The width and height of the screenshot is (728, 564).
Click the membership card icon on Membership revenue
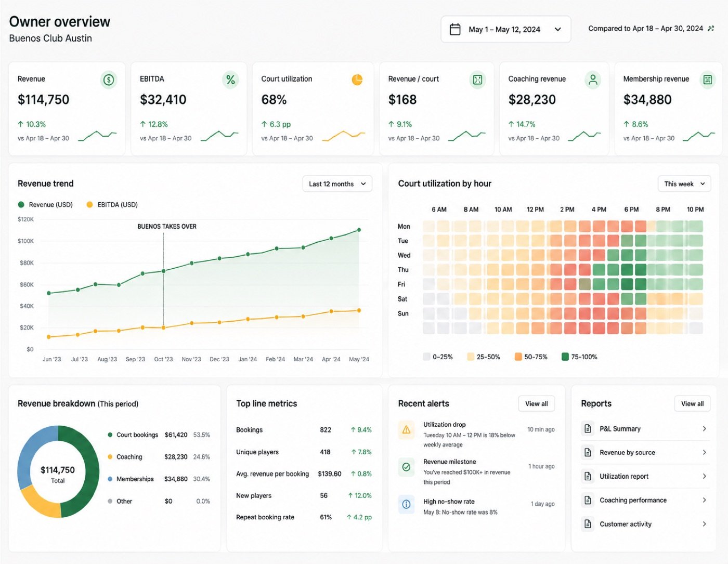[707, 80]
